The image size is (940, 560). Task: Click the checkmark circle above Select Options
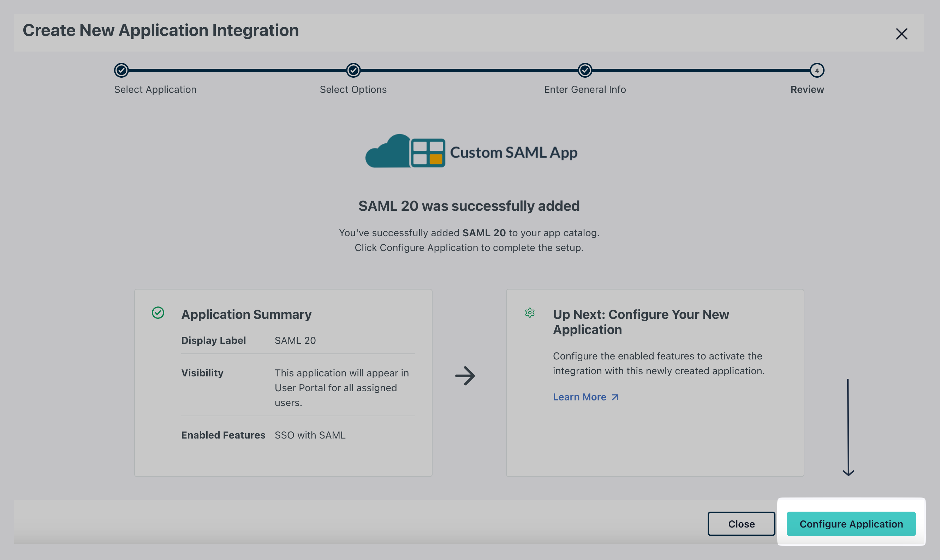[353, 70]
